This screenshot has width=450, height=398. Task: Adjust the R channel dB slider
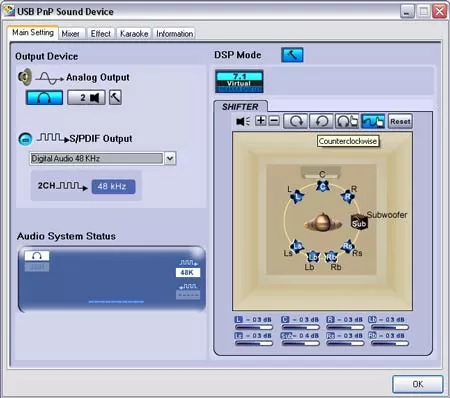pos(345,327)
